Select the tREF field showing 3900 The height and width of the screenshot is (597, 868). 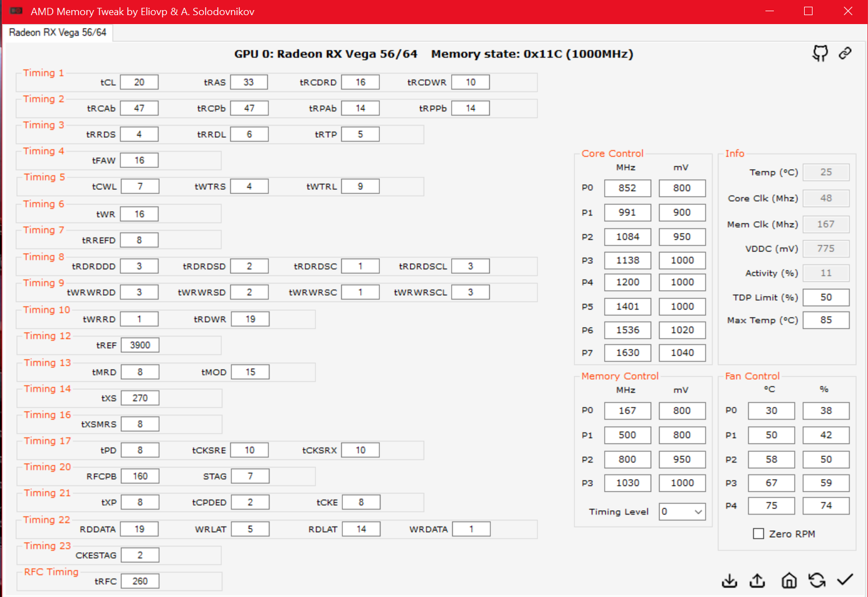tap(140, 345)
